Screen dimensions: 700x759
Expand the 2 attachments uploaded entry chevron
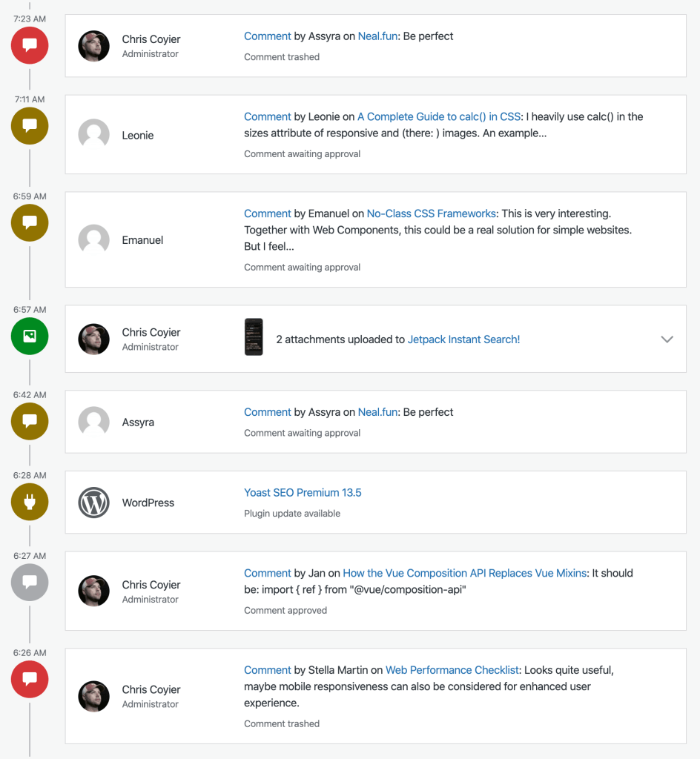(x=667, y=339)
